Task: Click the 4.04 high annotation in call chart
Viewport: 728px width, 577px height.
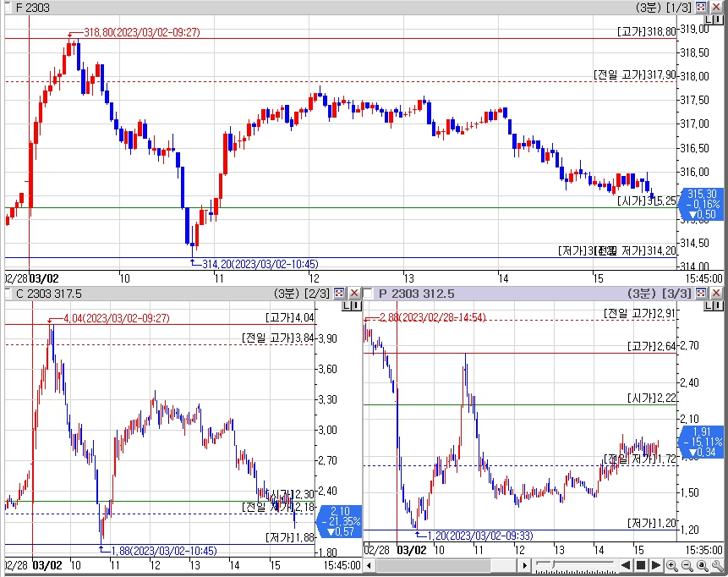Action: tap(117, 318)
